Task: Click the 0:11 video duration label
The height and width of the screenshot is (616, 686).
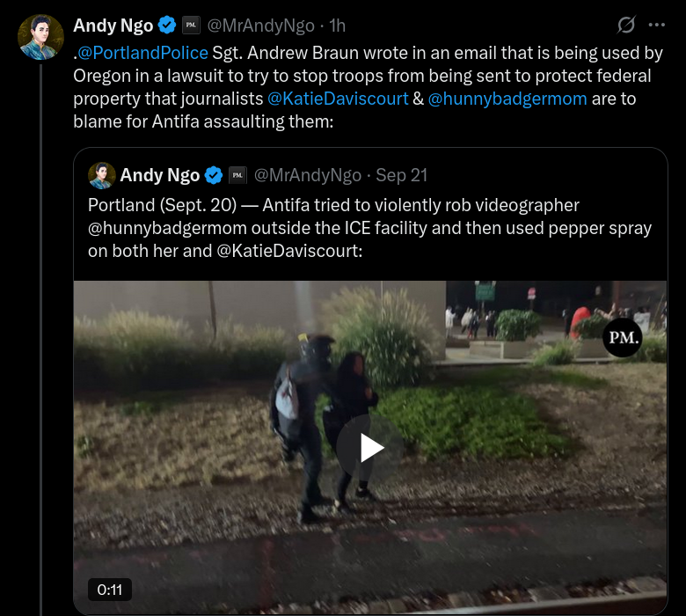Action: tap(110, 590)
